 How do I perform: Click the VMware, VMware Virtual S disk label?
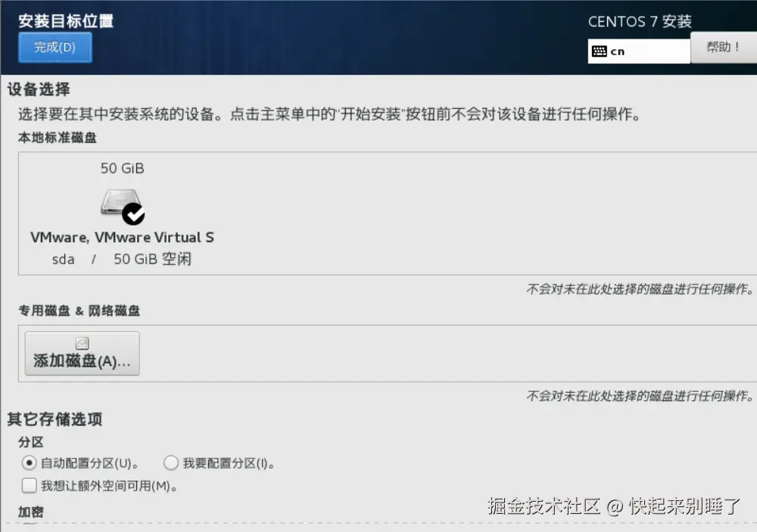pyautogui.click(x=122, y=238)
